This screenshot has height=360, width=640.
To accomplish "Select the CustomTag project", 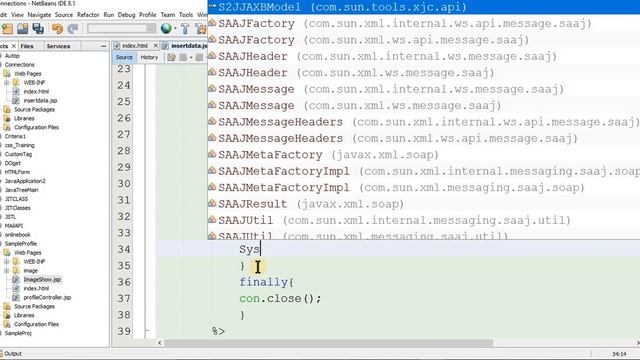I will [18, 154].
